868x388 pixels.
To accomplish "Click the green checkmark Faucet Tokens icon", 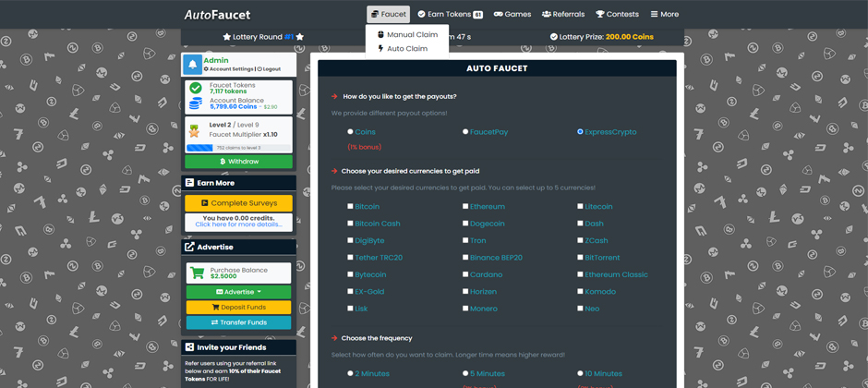I will 196,88.
